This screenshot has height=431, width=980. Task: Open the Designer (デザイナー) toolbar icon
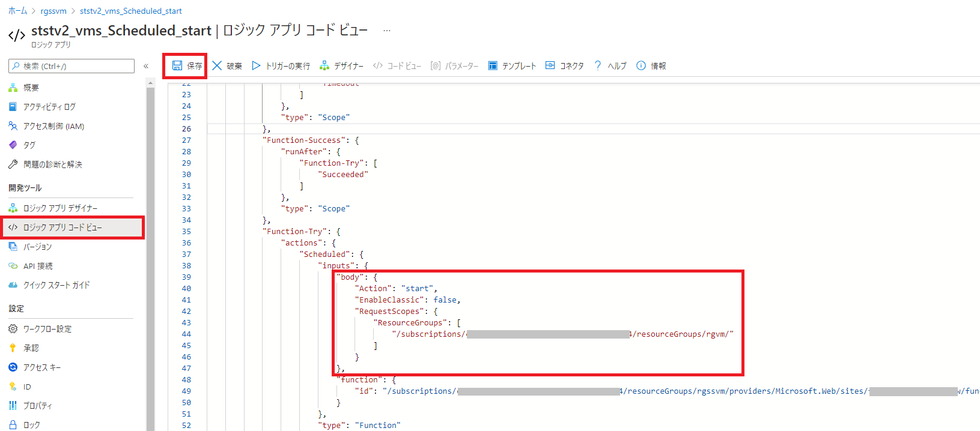(324, 65)
